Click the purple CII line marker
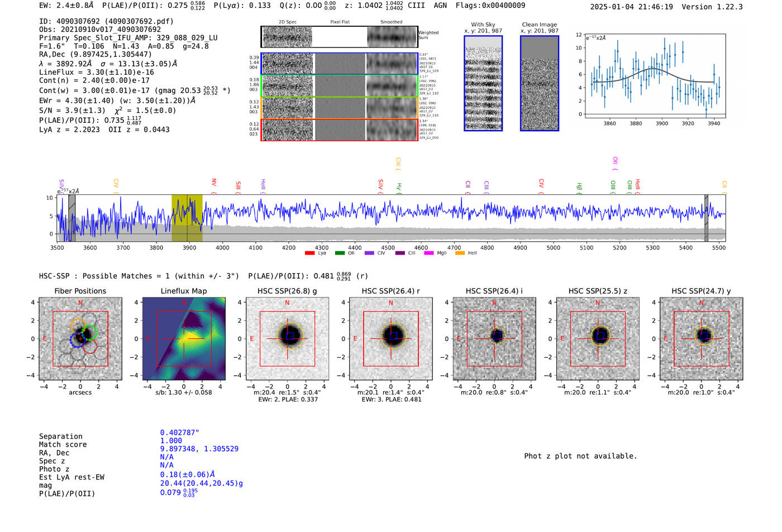The width and height of the screenshot is (782, 532). point(468,187)
